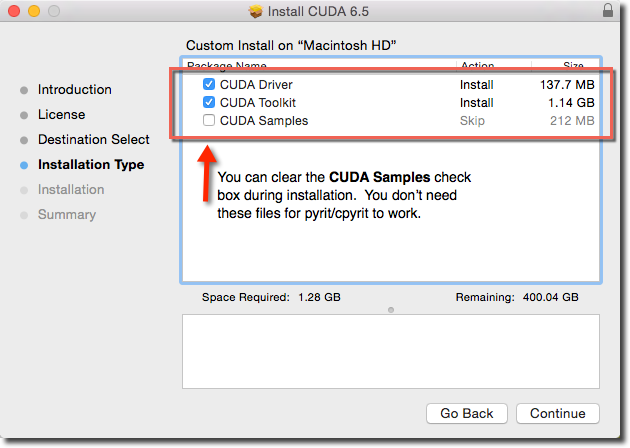This screenshot has width=630, height=448.
Task: Select the Destination Select step
Action: [x=94, y=139]
